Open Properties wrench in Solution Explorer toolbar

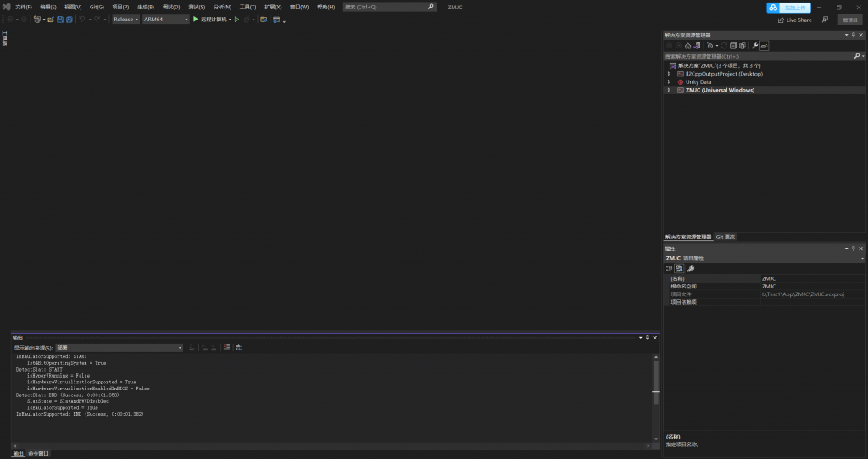[x=754, y=45]
